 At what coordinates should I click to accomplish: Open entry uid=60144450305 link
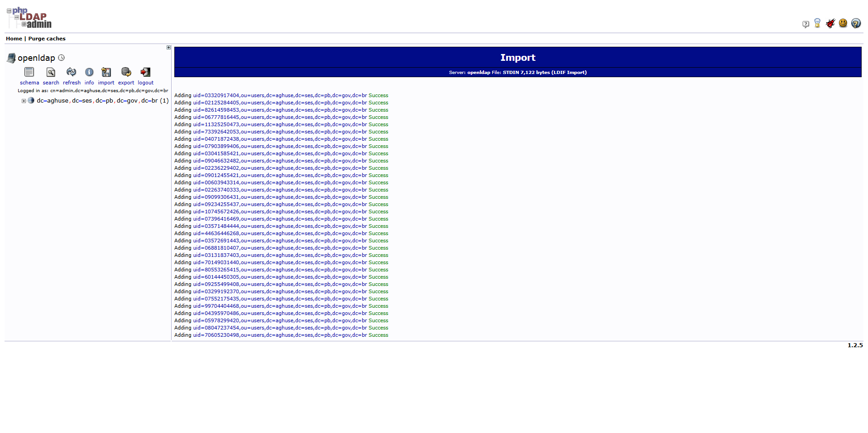click(280, 277)
